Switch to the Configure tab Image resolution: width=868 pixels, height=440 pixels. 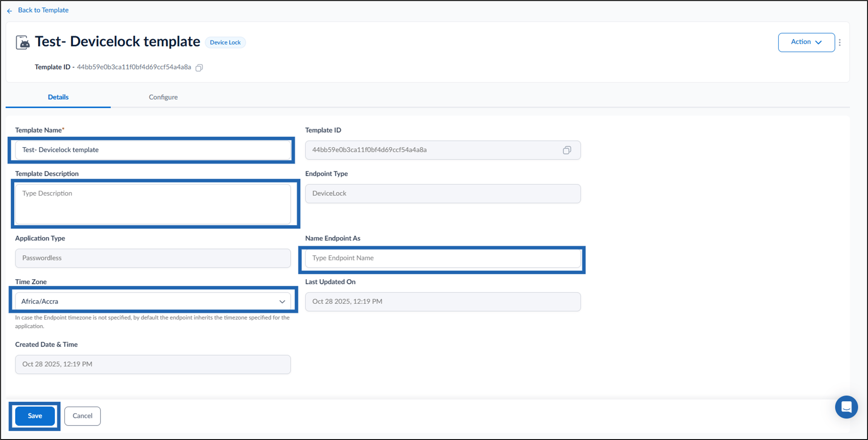[x=163, y=97]
